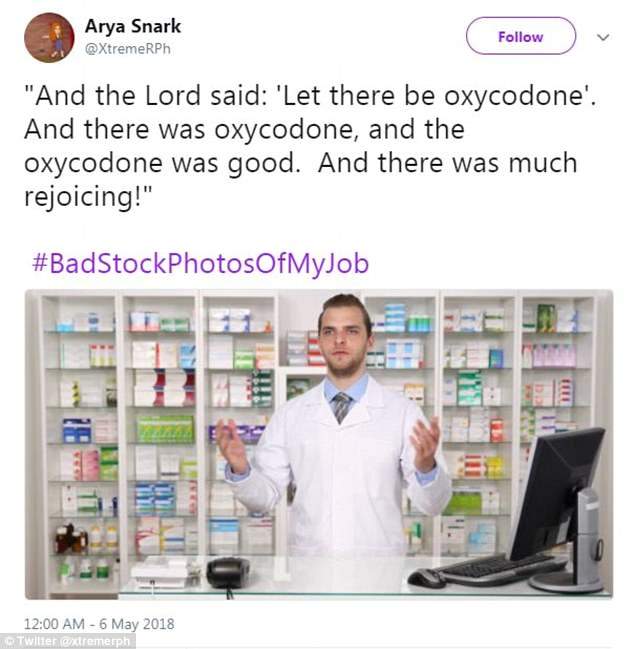Image resolution: width=634 pixels, height=649 pixels.
Task: Click the computer mouse in the photo
Action: (x=426, y=577)
